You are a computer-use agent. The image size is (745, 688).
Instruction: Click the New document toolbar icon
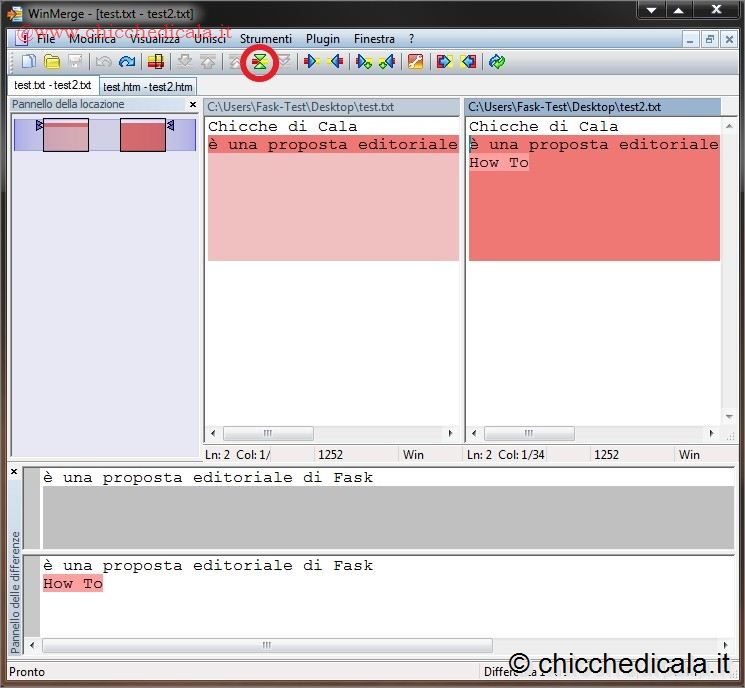point(28,62)
